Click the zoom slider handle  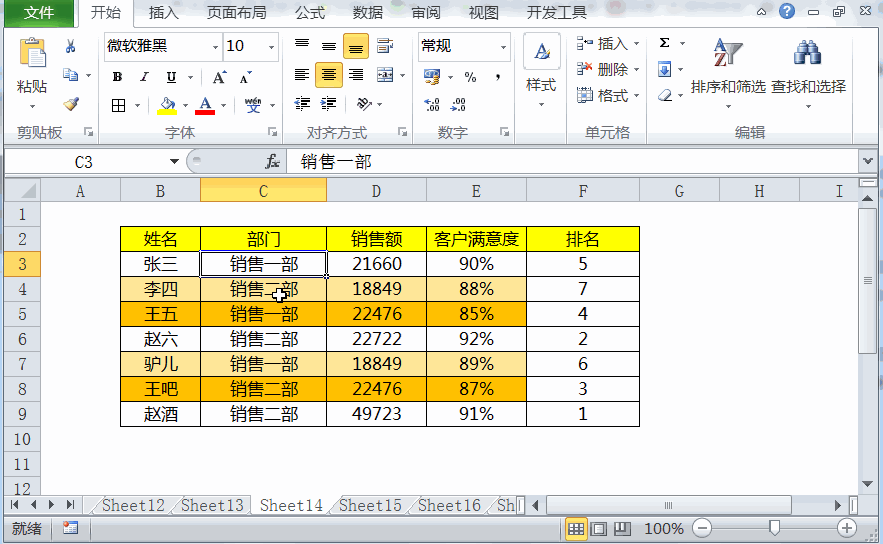point(775,528)
